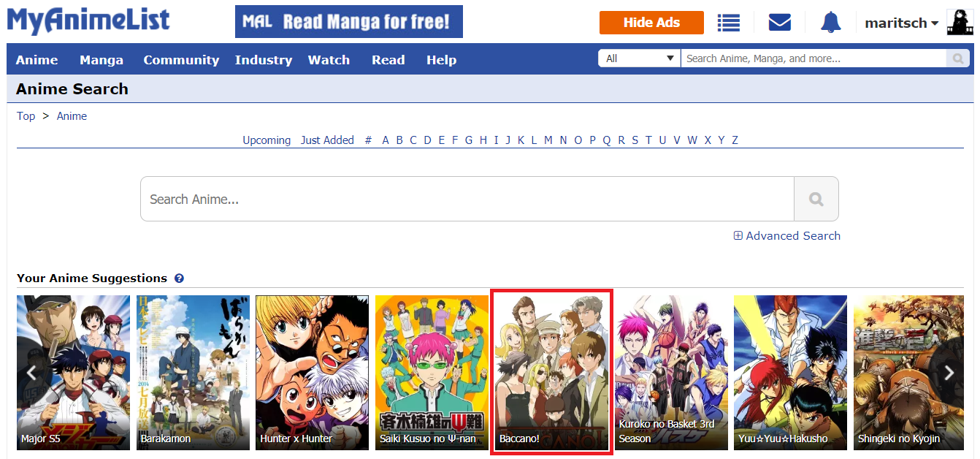Click the Hide Ads button
The height and width of the screenshot is (459, 980).
tap(651, 23)
